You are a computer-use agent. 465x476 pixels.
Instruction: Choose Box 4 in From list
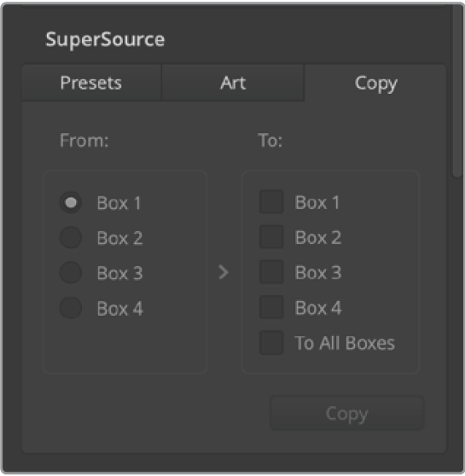(71, 308)
